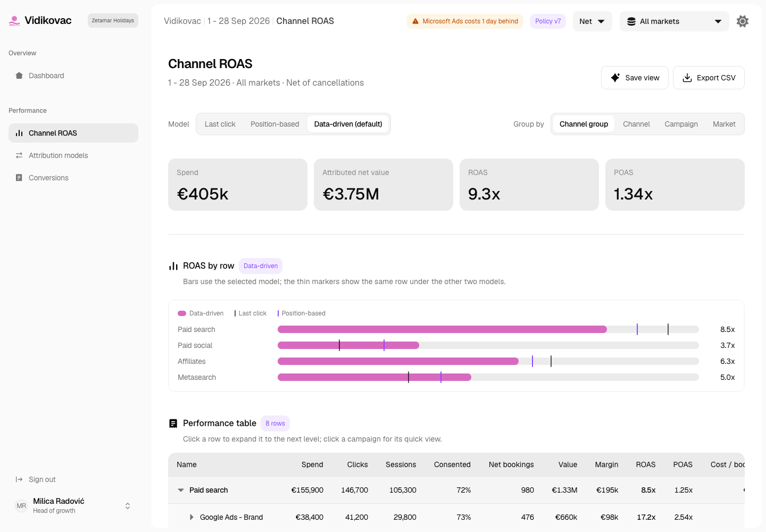Click the Metasearch ROAS bar
Image resolution: width=766 pixels, height=532 pixels.
click(x=374, y=377)
